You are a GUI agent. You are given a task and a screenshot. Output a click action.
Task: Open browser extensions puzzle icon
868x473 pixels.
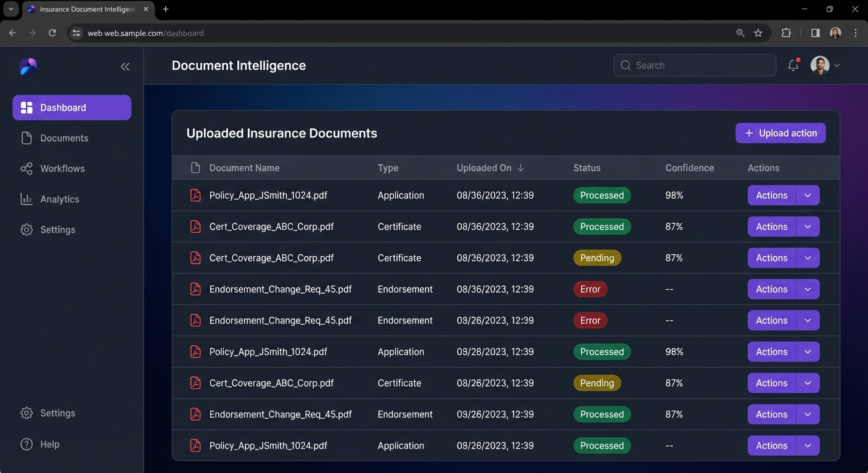(x=786, y=33)
